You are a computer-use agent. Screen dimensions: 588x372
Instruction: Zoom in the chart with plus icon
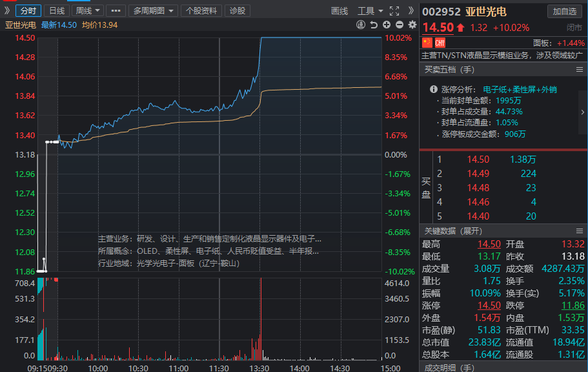pos(387,25)
